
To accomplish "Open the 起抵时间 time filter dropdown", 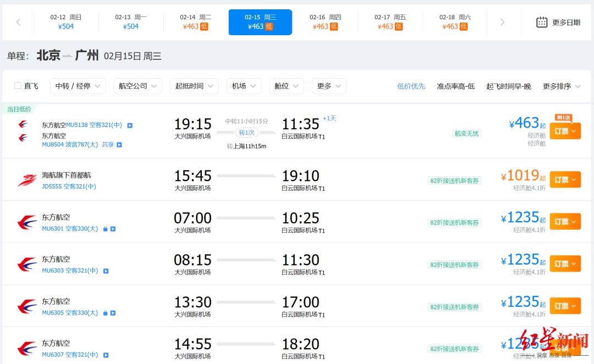I will pos(194,86).
